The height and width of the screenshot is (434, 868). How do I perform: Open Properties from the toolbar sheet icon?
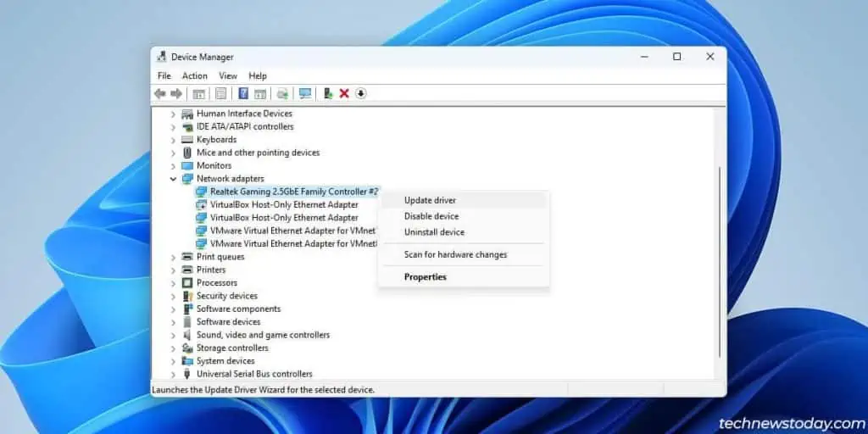tap(221, 93)
